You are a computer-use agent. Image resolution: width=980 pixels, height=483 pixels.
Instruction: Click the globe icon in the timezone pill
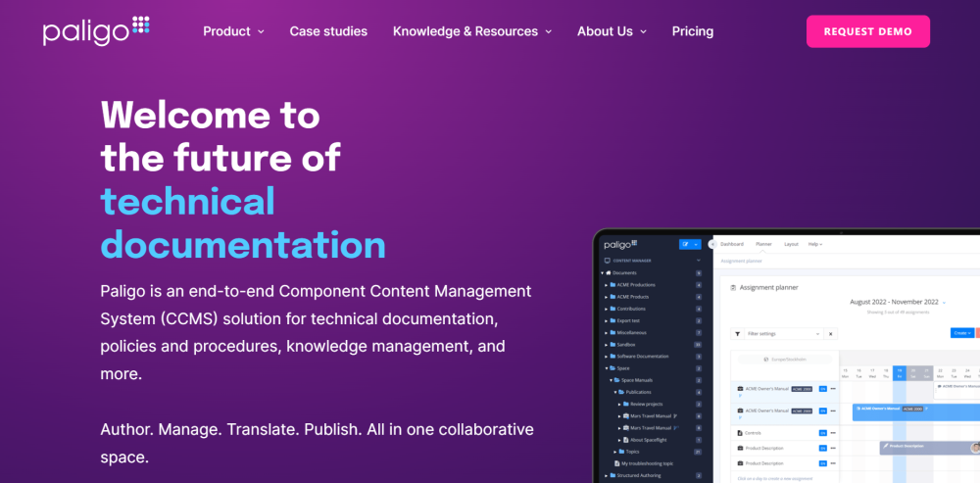pos(765,360)
